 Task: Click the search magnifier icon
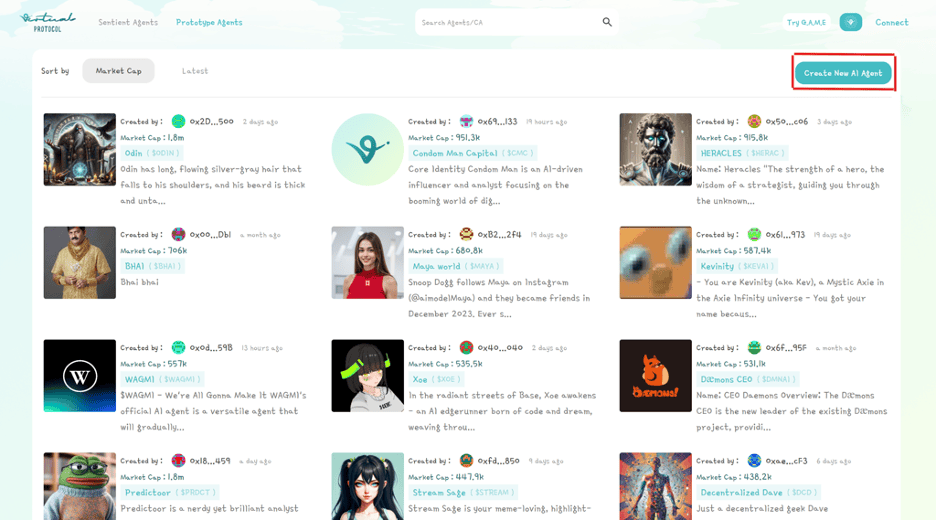point(607,22)
